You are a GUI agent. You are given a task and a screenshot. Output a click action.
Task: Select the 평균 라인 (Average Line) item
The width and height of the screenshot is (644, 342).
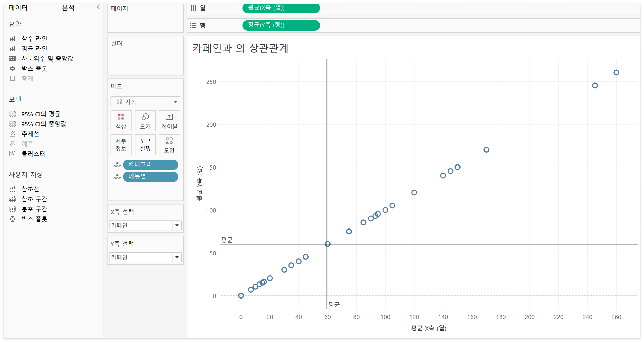point(34,49)
